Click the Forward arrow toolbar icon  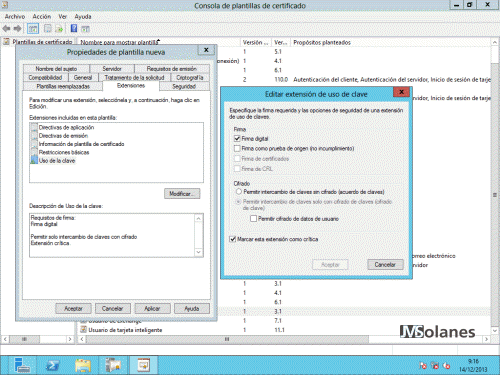tap(17, 29)
